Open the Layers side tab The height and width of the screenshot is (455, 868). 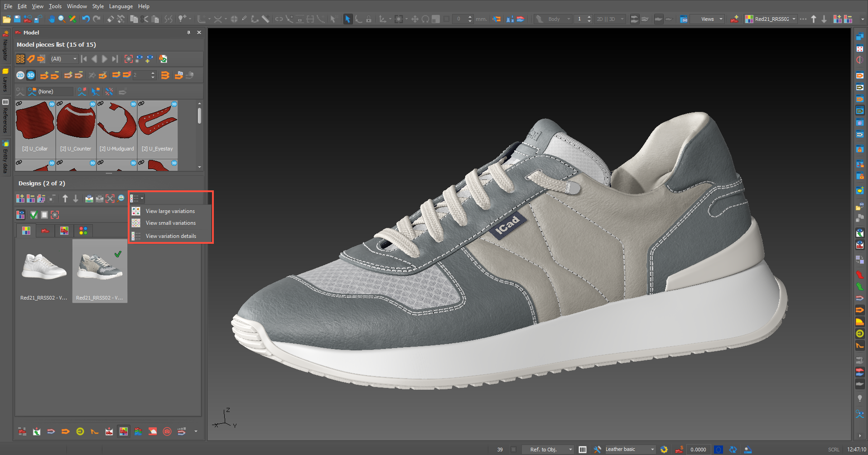click(5, 81)
